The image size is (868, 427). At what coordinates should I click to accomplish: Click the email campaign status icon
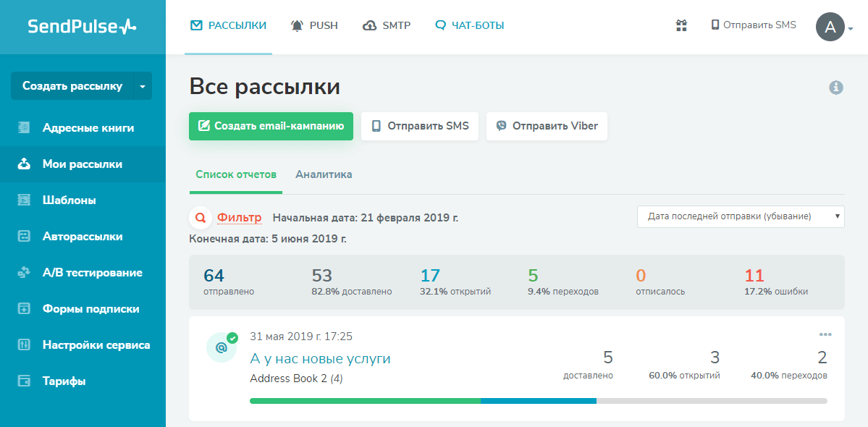[x=222, y=347]
